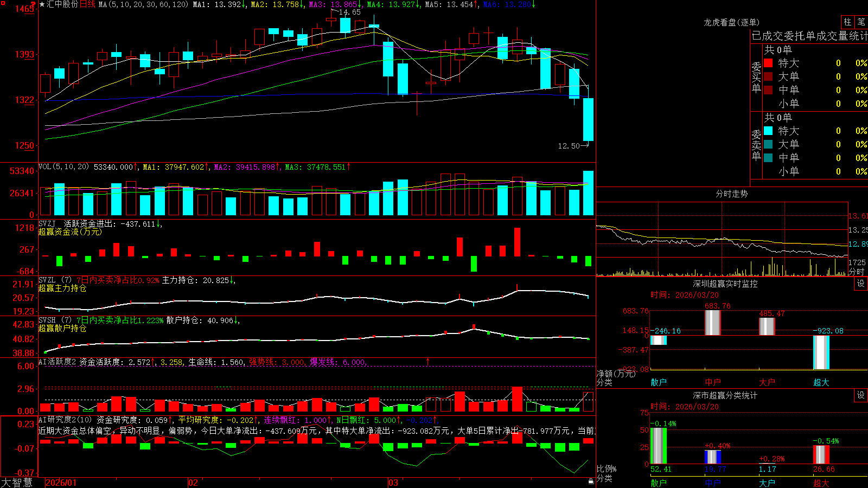Image resolution: width=868 pixels, height=488 pixels.
Task: Click the red 超大 26.66 bar in 分类统计
Action: 821,455
